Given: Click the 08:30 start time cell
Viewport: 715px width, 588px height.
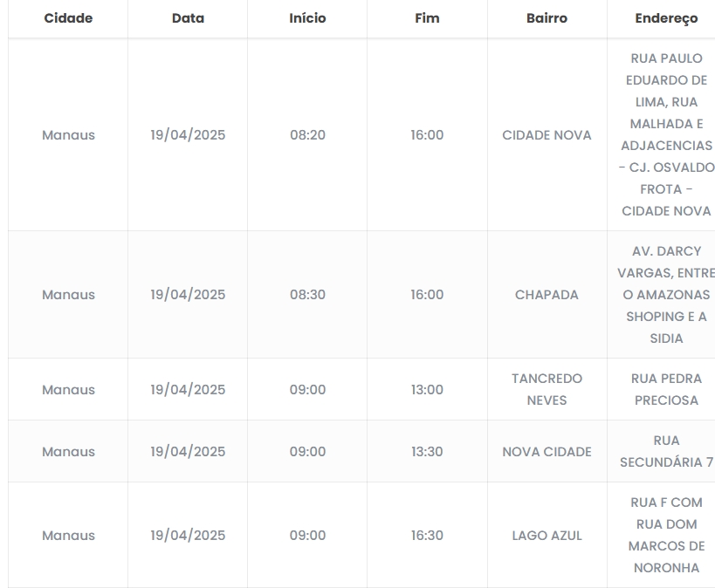Looking at the screenshot, I should coord(307,295).
